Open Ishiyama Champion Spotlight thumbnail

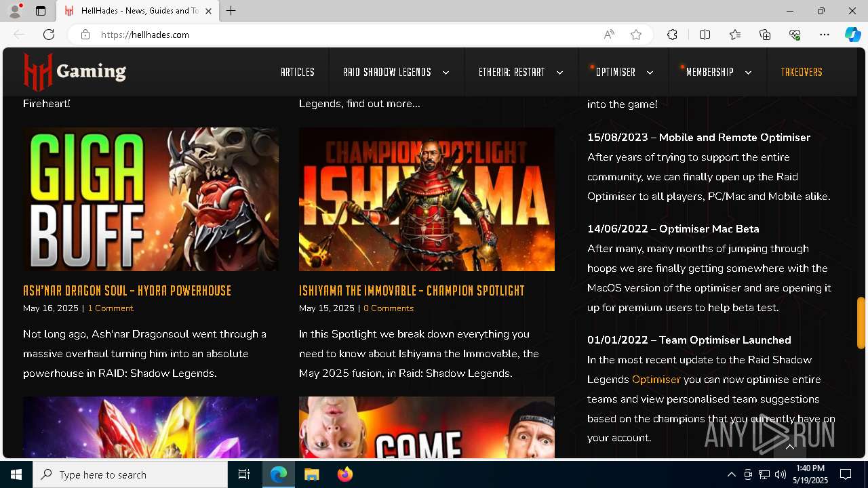click(x=427, y=199)
